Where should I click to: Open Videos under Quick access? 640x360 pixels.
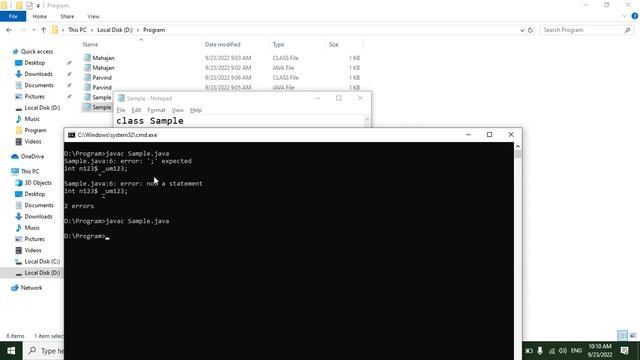coord(33,142)
